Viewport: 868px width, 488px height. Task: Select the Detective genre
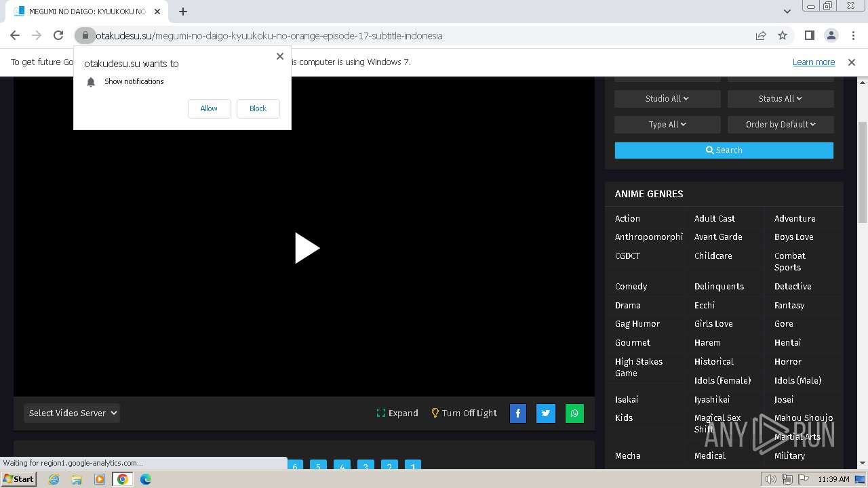point(793,286)
